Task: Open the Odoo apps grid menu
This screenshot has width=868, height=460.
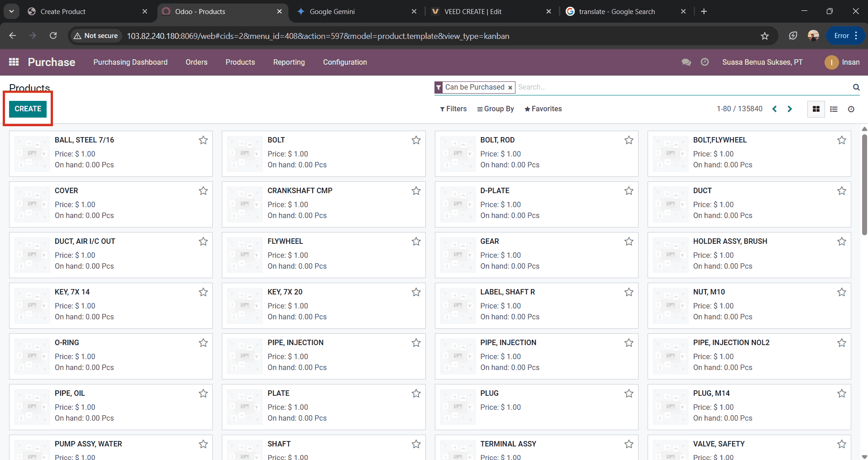Action: pos(14,62)
